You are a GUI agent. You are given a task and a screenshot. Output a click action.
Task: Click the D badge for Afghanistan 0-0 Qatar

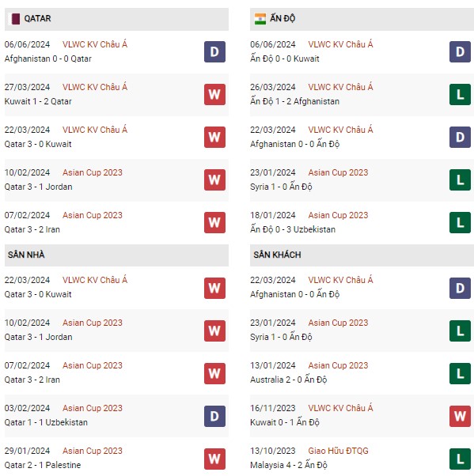pos(214,52)
